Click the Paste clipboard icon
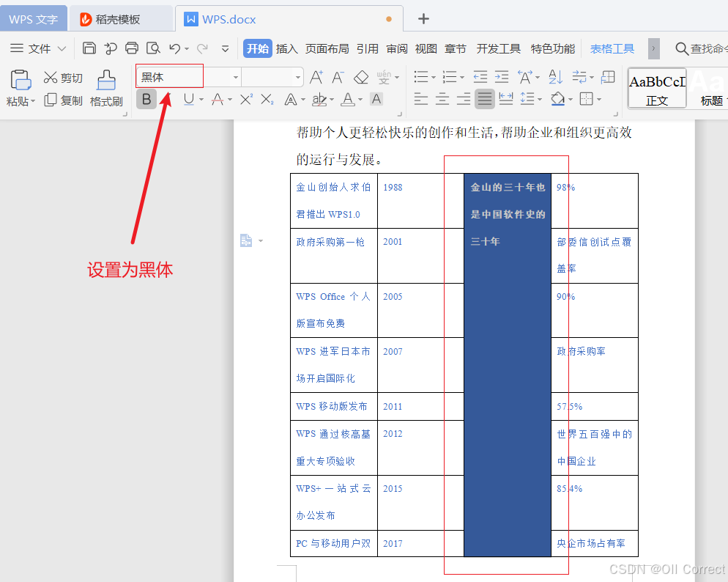The width and height of the screenshot is (728, 582). click(21, 80)
